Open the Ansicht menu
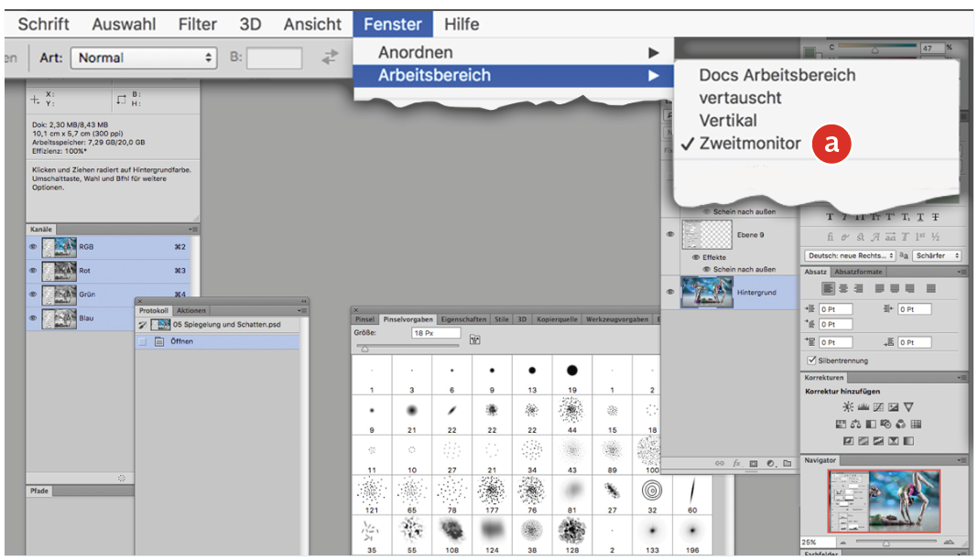The image size is (978, 560). (x=312, y=25)
